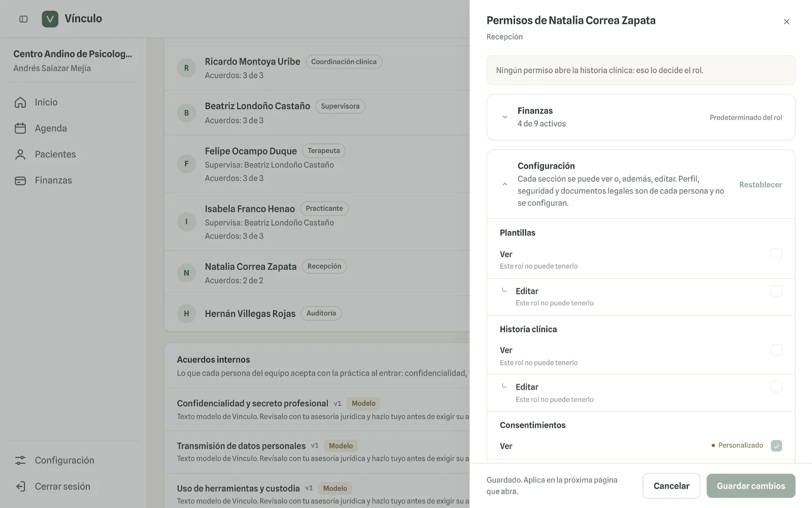Click the Agenda calendar icon

20,128
